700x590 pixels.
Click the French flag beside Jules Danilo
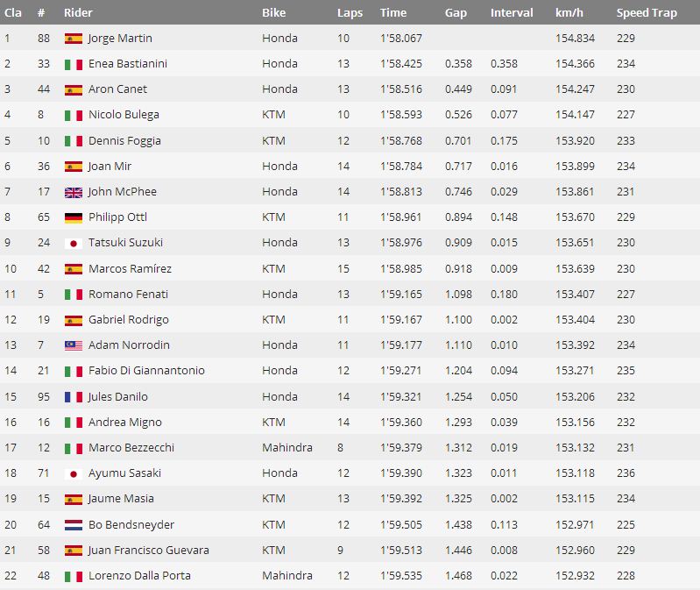[x=74, y=397]
